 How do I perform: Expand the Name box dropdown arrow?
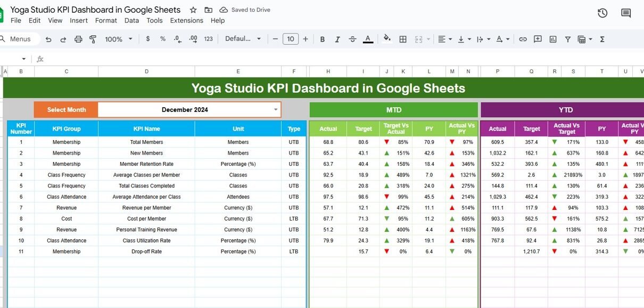(23, 59)
